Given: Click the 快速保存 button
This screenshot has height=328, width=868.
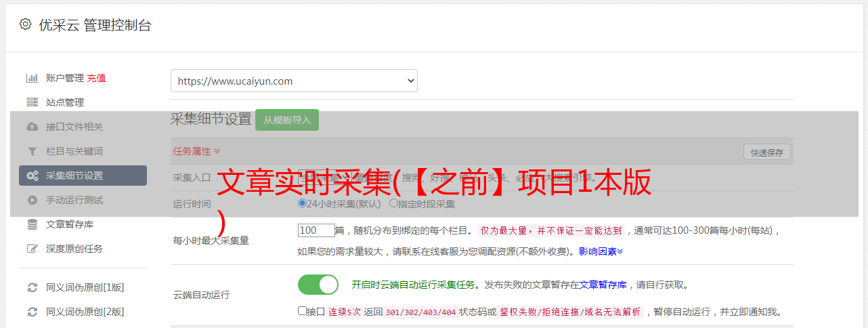Looking at the screenshot, I should coord(767,152).
